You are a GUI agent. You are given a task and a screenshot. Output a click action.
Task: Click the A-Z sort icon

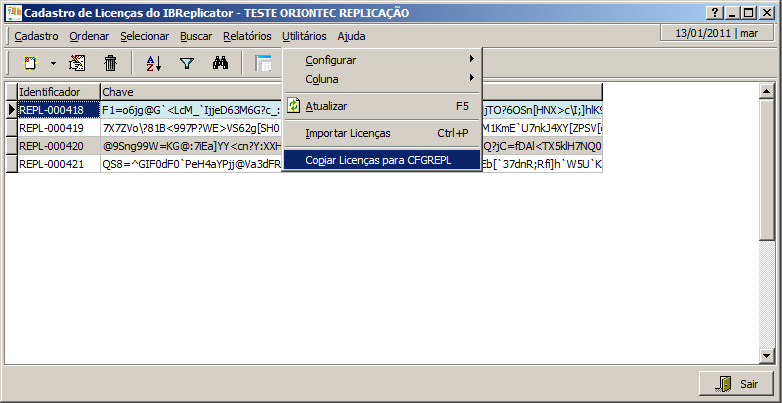pos(154,63)
